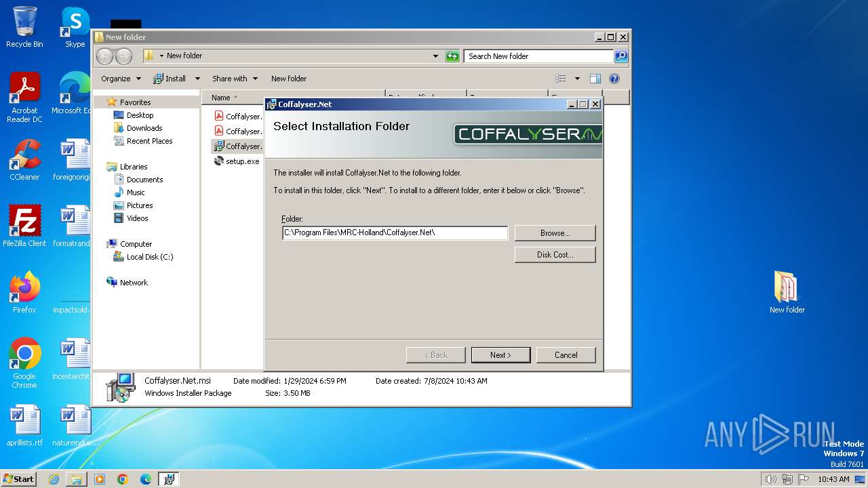Click the Search New folder box
The image size is (868, 488).
pos(539,56)
